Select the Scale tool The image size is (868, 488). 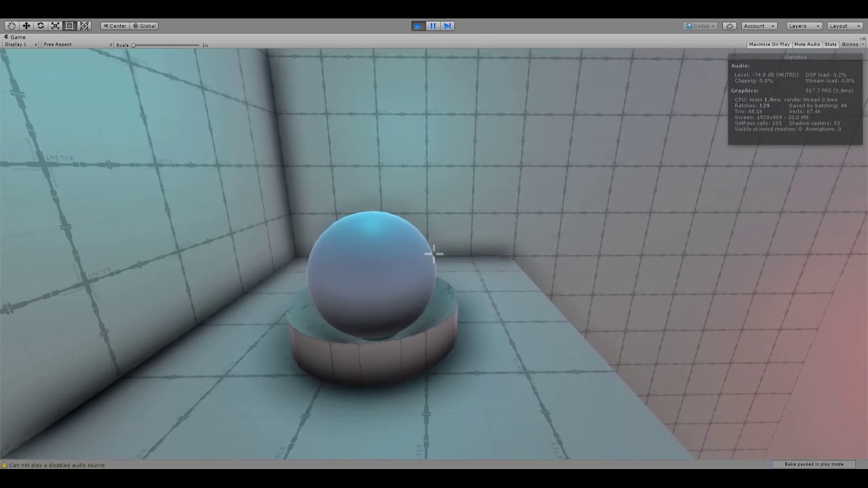coord(55,26)
